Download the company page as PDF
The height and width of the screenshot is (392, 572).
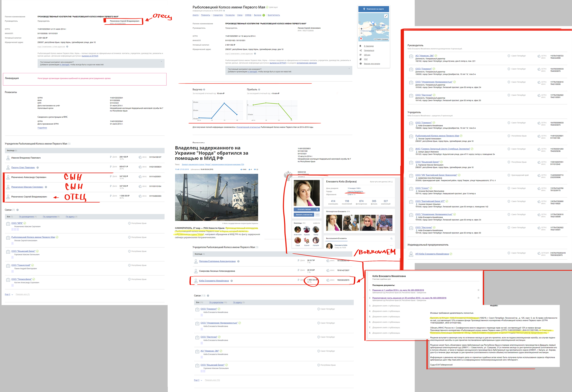[366, 59]
